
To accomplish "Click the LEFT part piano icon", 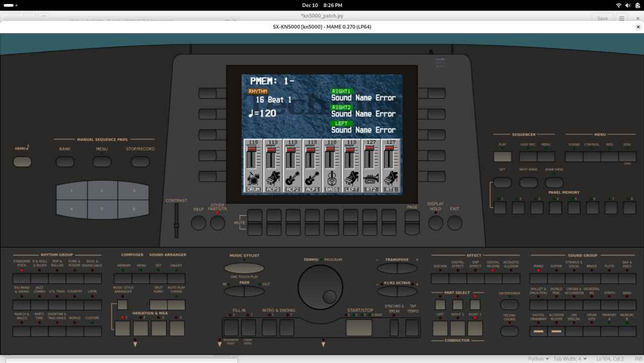I will click(x=351, y=179).
